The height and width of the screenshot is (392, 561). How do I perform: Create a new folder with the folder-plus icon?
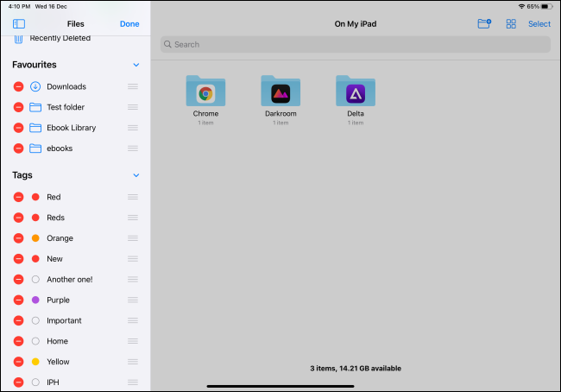(484, 24)
